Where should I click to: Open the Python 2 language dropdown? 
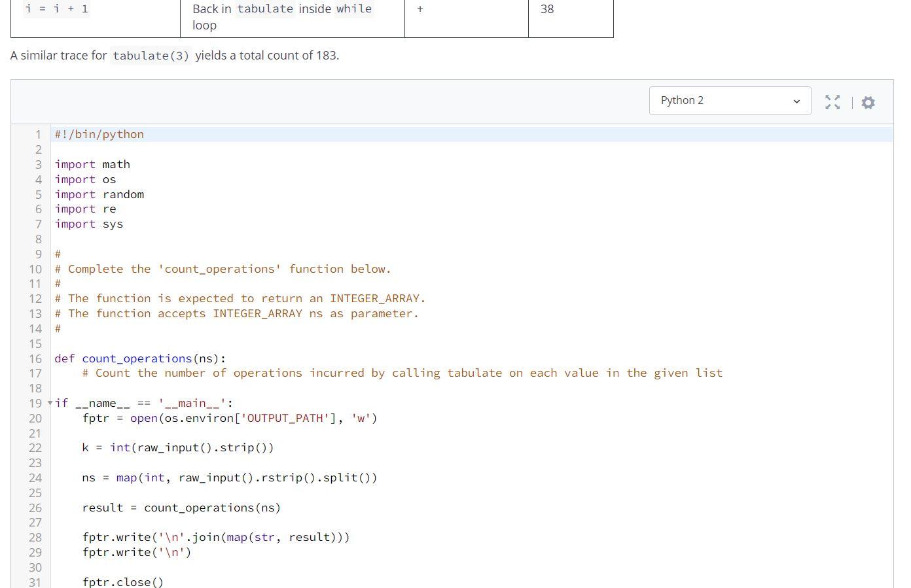click(730, 100)
